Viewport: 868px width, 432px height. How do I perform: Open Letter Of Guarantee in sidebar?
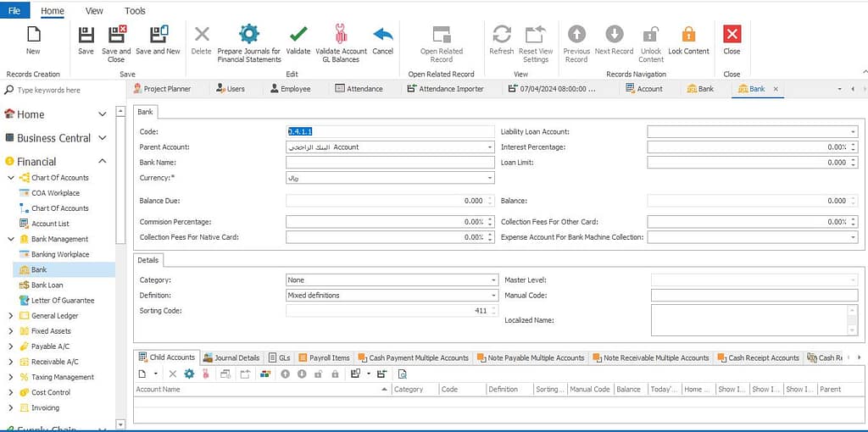pyautogui.click(x=63, y=301)
